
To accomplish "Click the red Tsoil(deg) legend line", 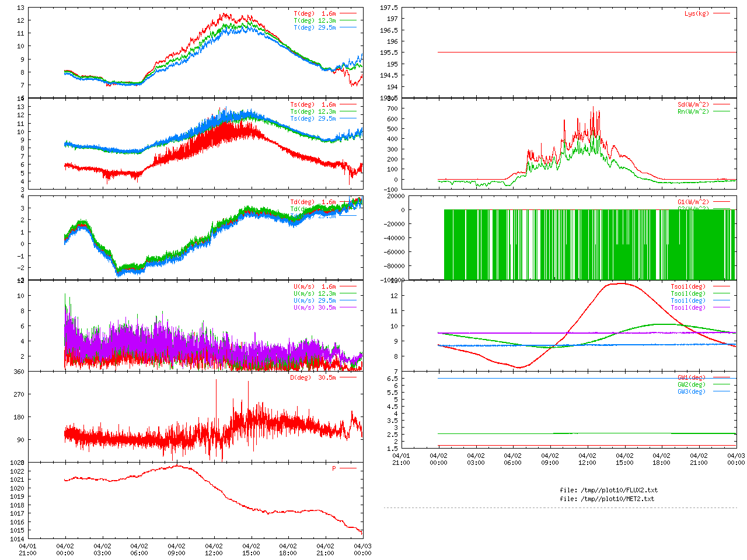I will click(x=721, y=286).
